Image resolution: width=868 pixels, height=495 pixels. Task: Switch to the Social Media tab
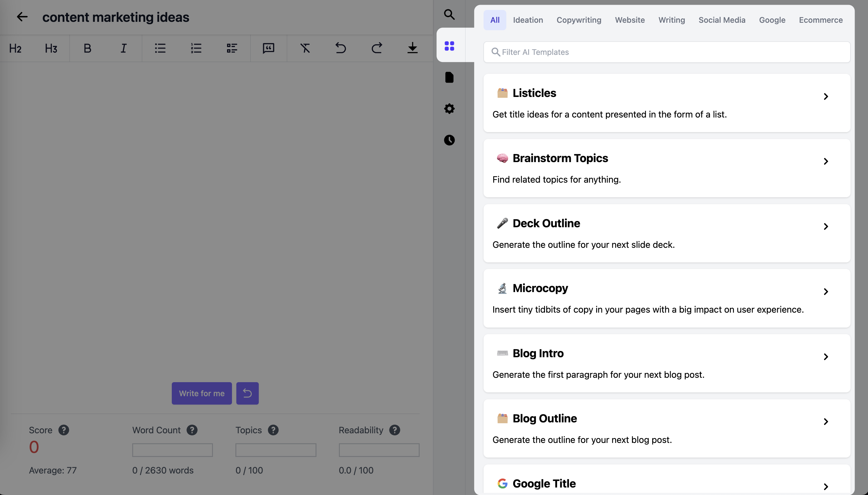722,20
